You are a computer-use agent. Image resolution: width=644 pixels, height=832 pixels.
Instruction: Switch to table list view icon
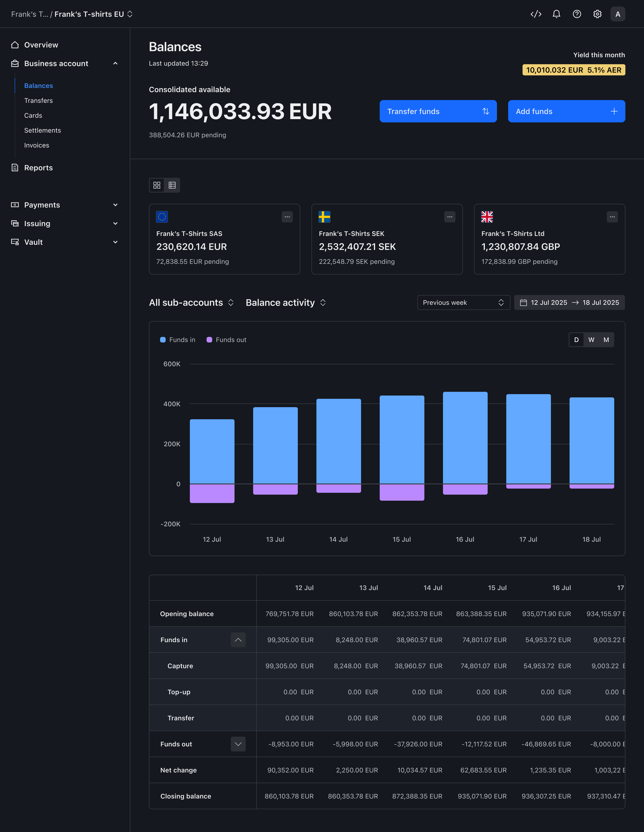point(172,185)
